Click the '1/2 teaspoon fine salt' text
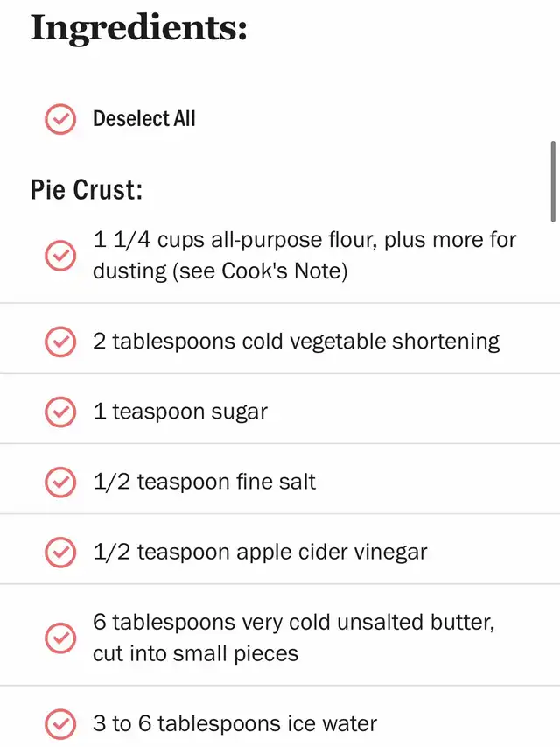 [x=204, y=482]
